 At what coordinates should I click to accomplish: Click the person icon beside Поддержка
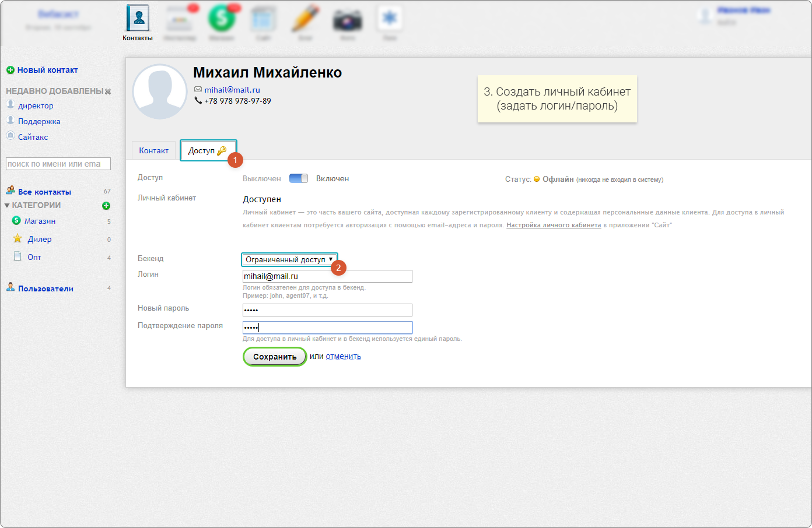click(x=10, y=120)
